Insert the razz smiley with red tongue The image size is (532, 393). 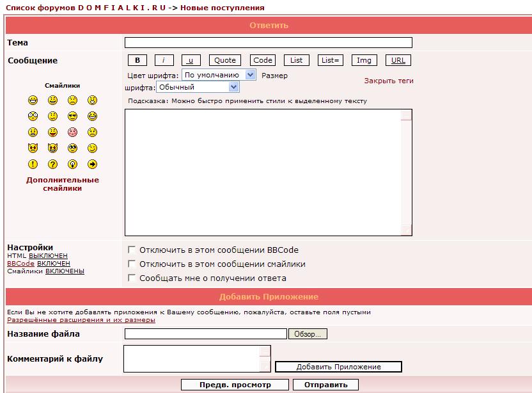pos(52,132)
